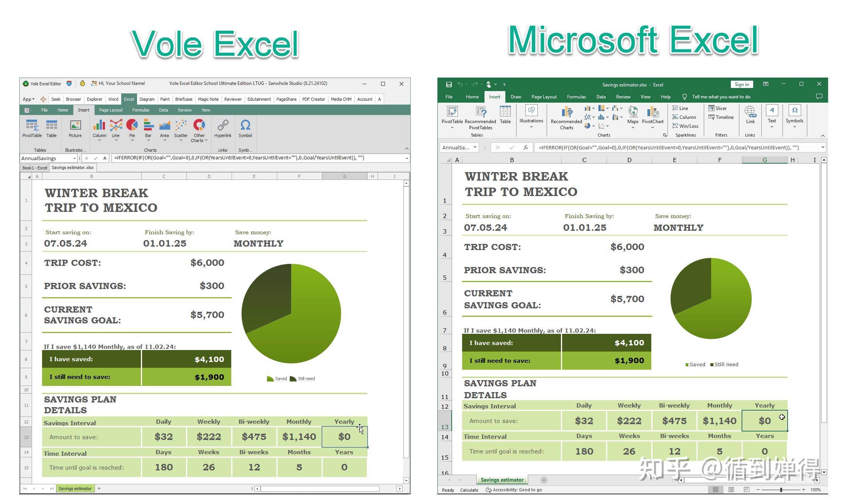Viewport: 842px width, 504px height.
Task: Click the 100% zoom level in Microsoft Excel
Action: coord(815,490)
